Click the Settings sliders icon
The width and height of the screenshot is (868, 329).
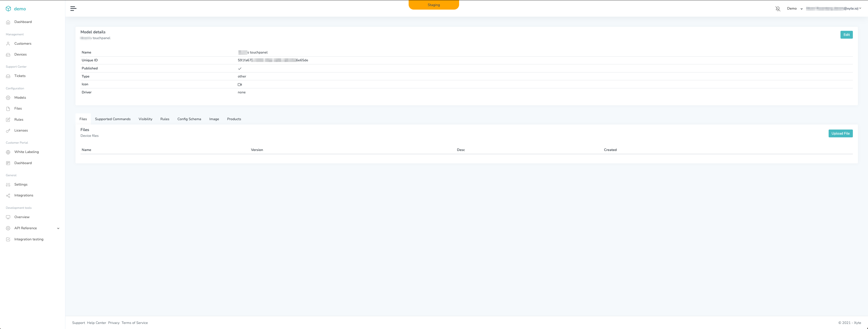point(8,185)
